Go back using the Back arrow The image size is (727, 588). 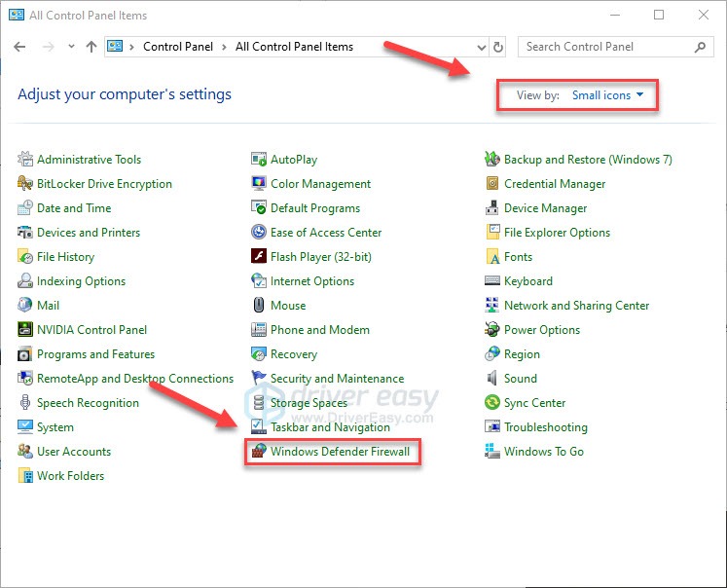[19, 47]
